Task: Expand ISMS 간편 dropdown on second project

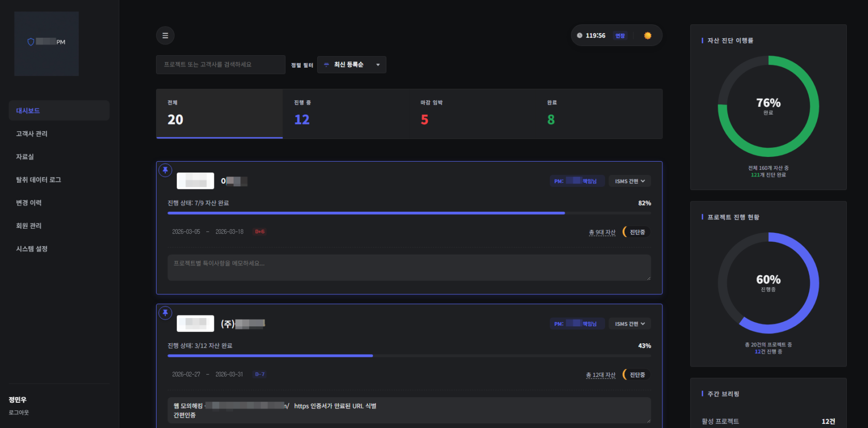Action: pos(630,324)
